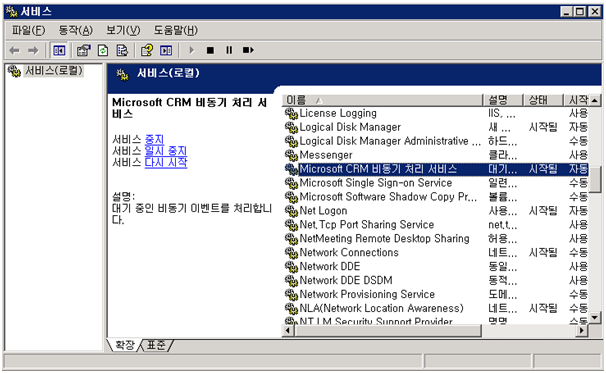Select the Net Logon service row

436,211
